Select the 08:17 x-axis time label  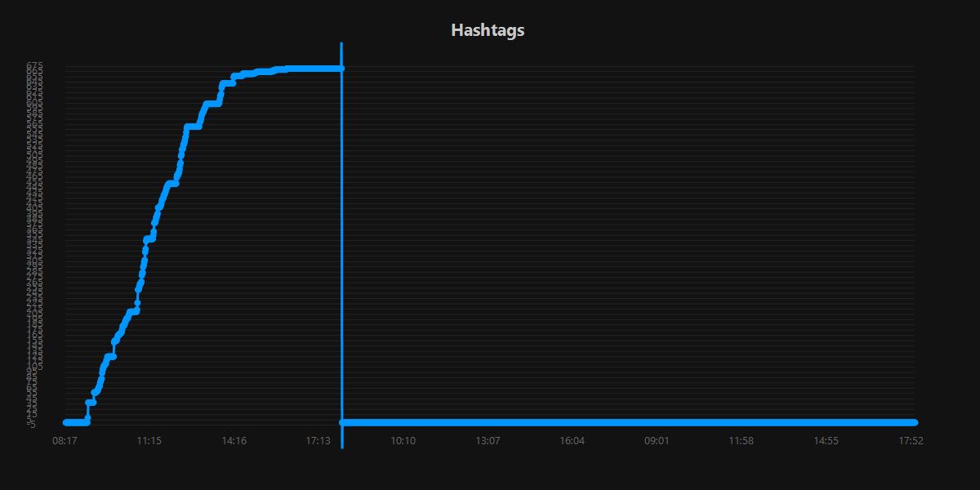[x=65, y=441]
